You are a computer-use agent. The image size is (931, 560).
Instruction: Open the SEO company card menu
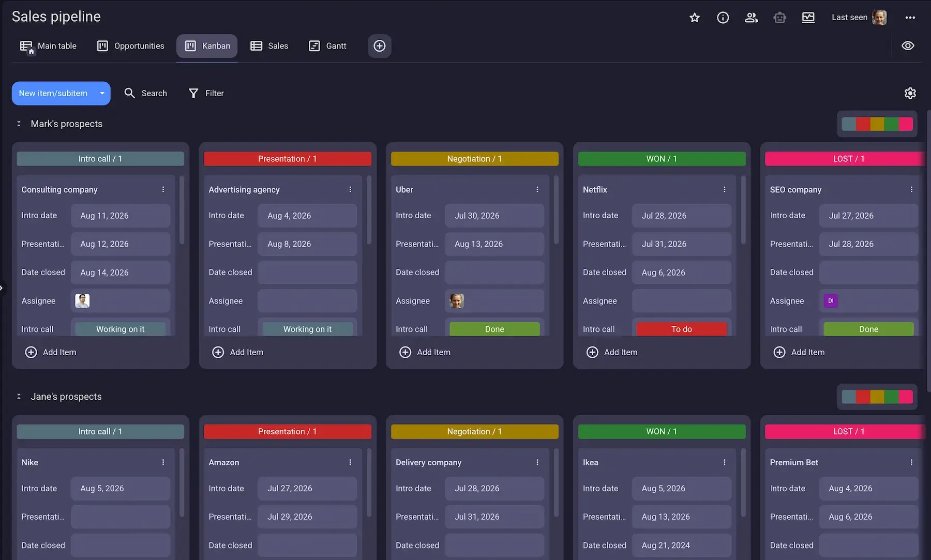[911, 190]
